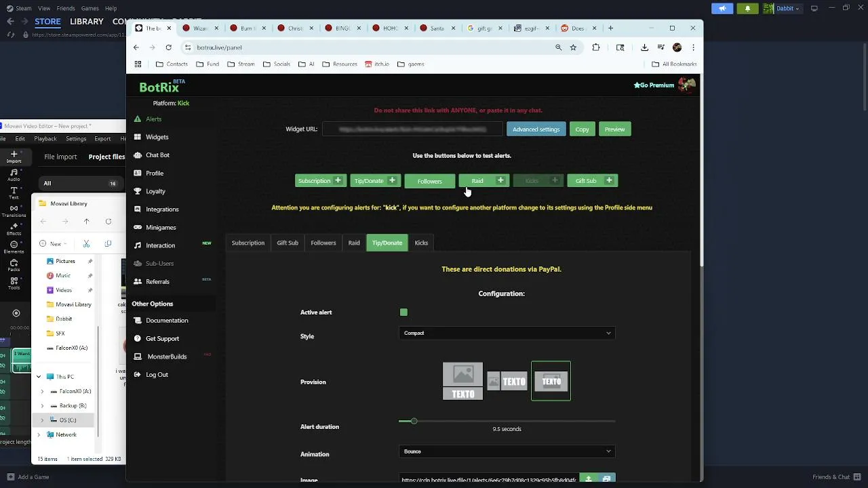Open Chrome downloads icon
Image resolution: width=868 pixels, height=488 pixels.
644,47
